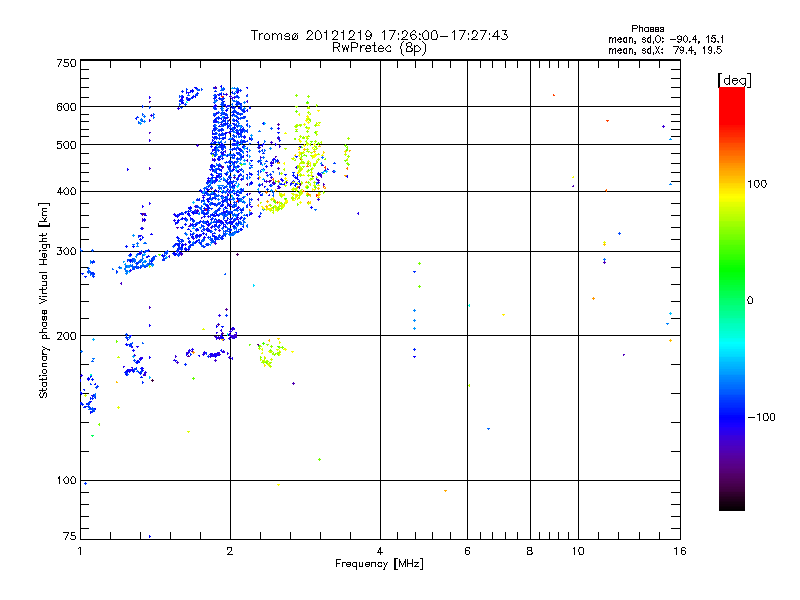Click the subtitle "RwPretec (8p)"
This screenshot has width=800, height=600.
[x=379, y=48]
